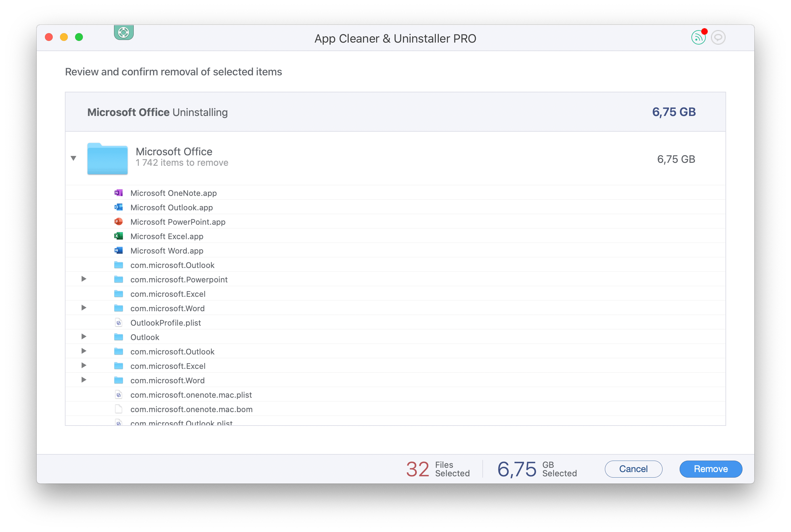791x532 pixels.
Task: Select the com.microsoft.onenote.mac.bom file
Action: pos(191,409)
